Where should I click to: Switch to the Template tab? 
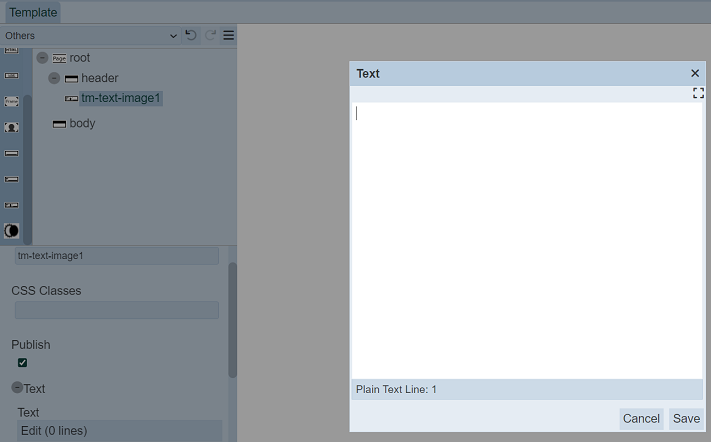click(x=33, y=13)
